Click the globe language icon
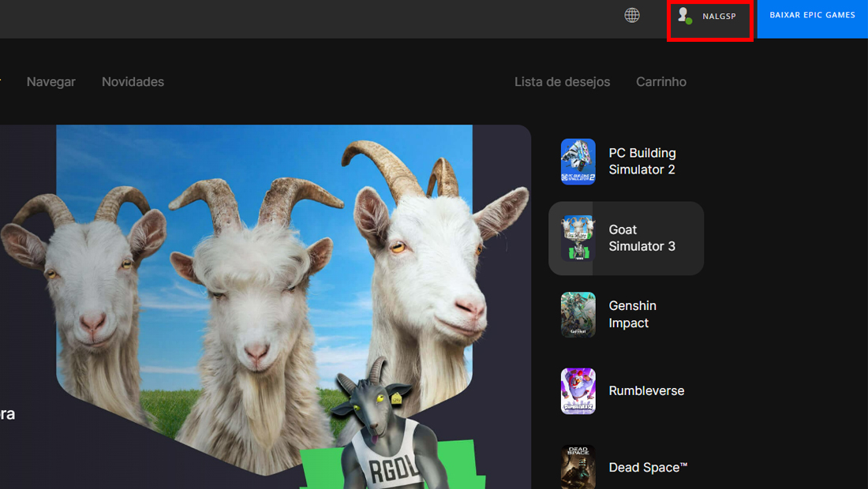The width and height of the screenshot is (868, 489). 631,16
